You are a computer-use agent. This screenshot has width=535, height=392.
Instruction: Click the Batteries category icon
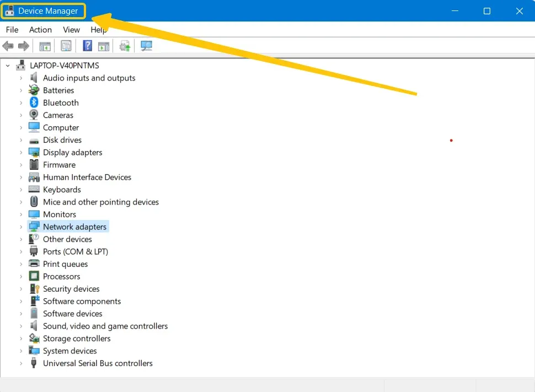[34, 90]
